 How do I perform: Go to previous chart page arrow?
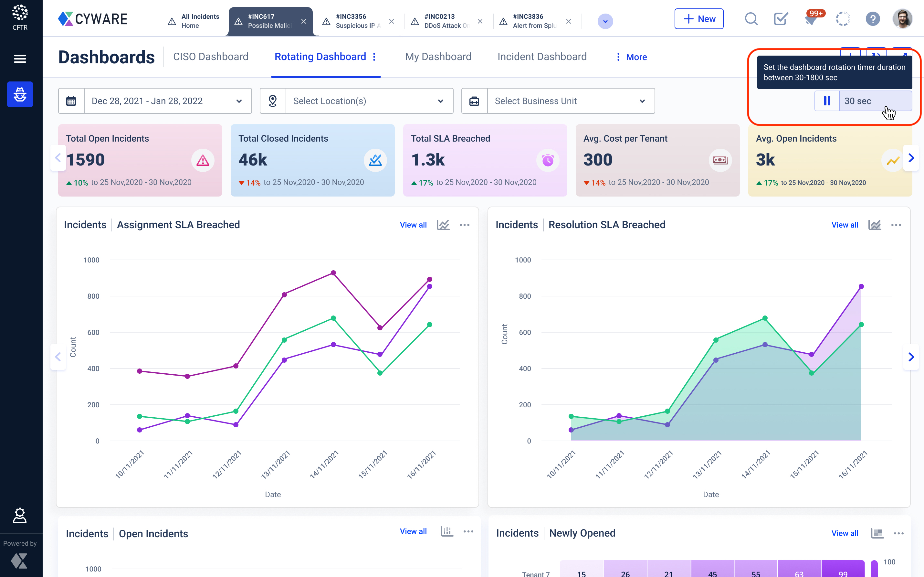[x=58, y=357]
